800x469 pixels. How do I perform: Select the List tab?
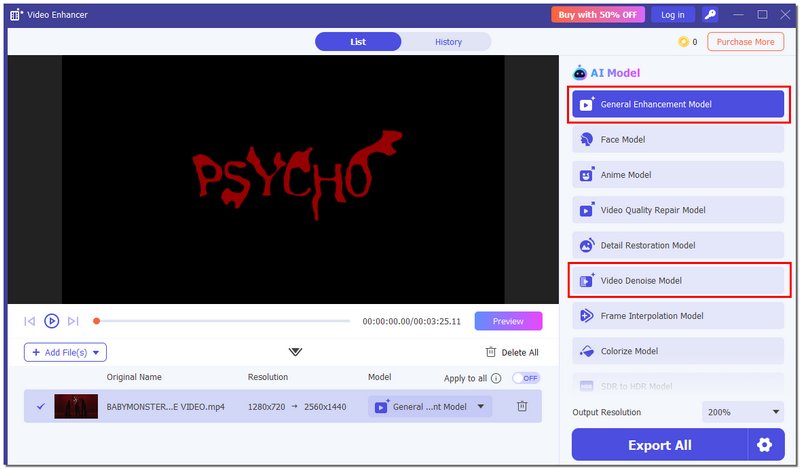tap(358, 42)
